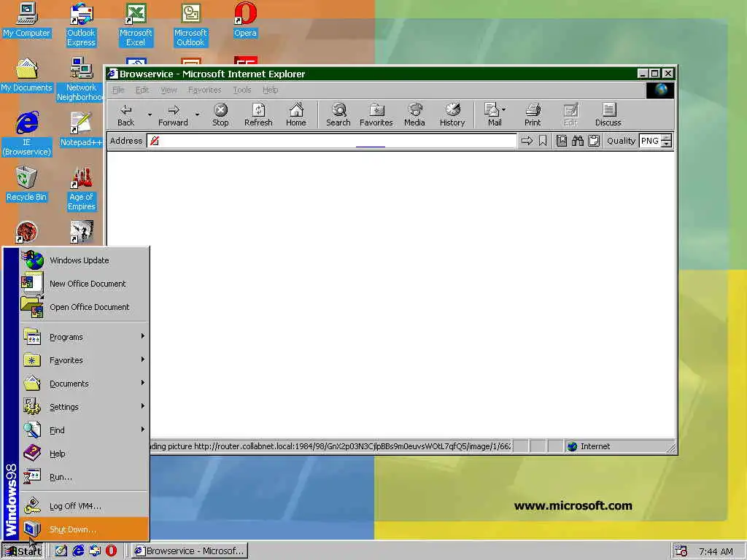Refresh the page using toolbar icon
747x560 pixels.
pos(258,115)
